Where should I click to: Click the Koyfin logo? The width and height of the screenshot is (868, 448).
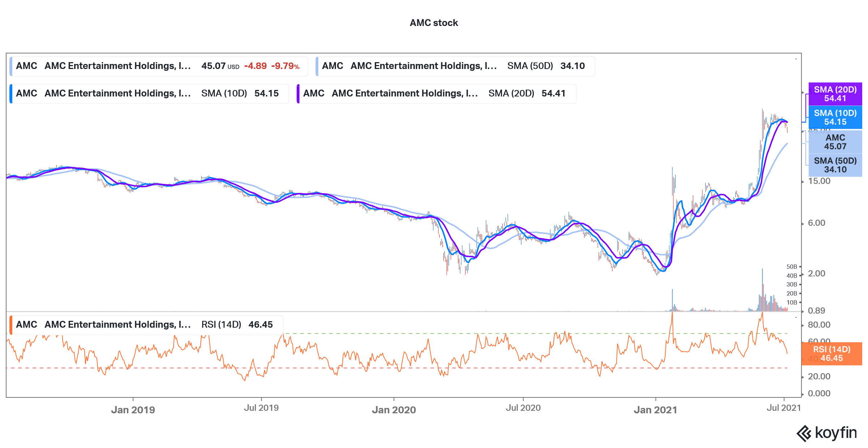point(827,433)
